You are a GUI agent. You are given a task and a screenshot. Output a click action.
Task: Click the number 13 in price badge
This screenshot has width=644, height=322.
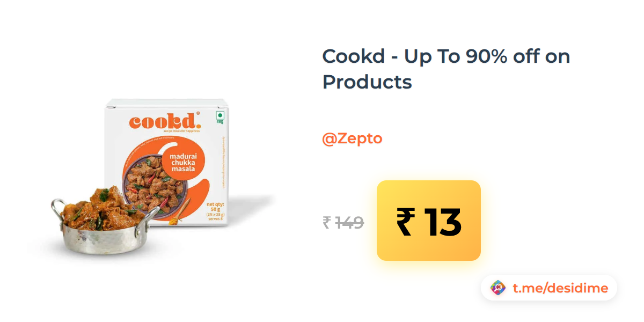[x=442, y=222]
